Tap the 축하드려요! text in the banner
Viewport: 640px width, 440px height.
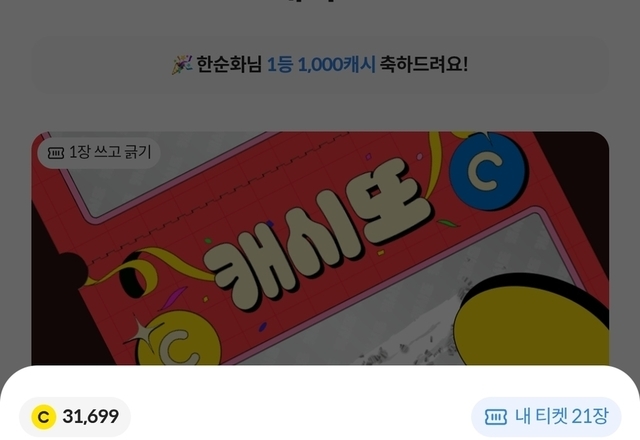[424, 64]
